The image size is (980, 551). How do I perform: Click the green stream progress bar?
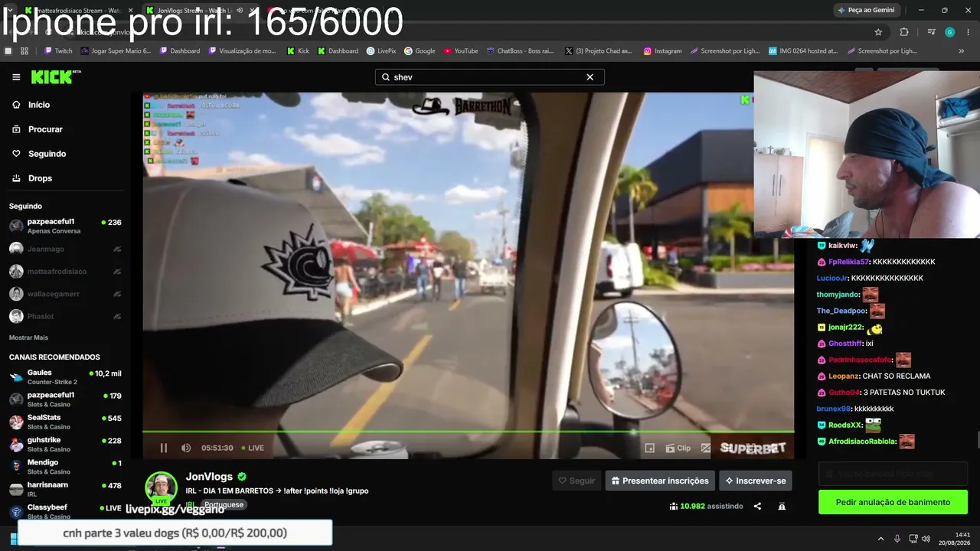[x=468, y=432]
